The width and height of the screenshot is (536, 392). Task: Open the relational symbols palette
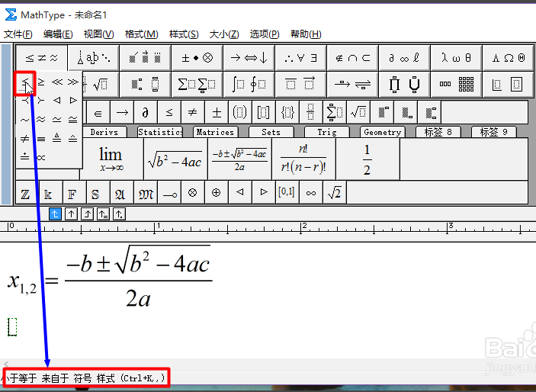[42, 57]
